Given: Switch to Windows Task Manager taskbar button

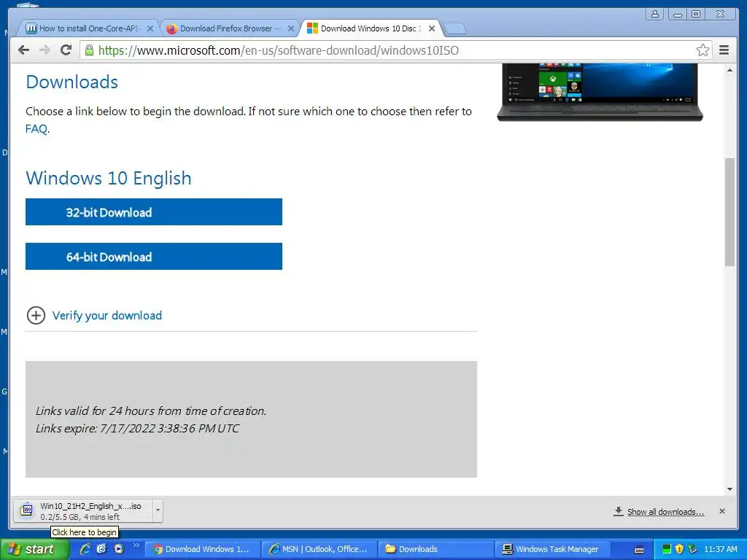Looking at the screenshot, I should click(x=551, y=549).
